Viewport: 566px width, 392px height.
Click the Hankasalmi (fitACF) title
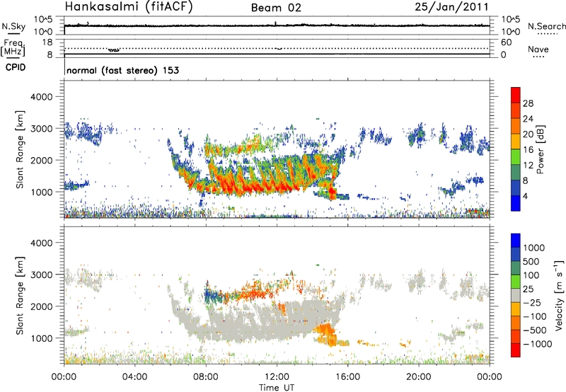coord(129,6)
